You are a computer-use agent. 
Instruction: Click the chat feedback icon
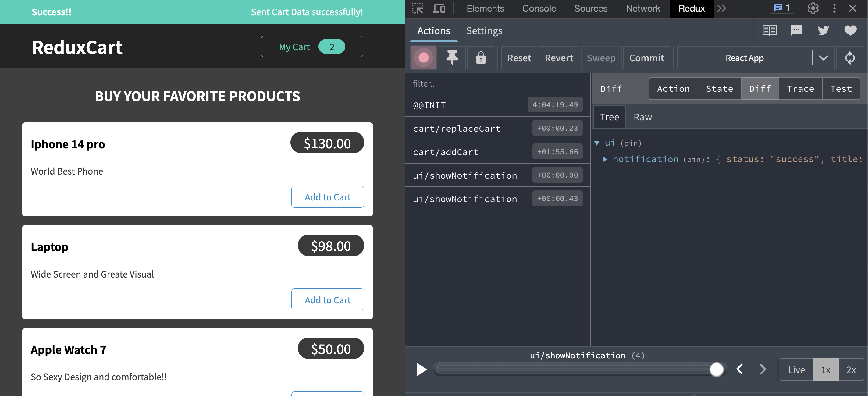point(796,30)
